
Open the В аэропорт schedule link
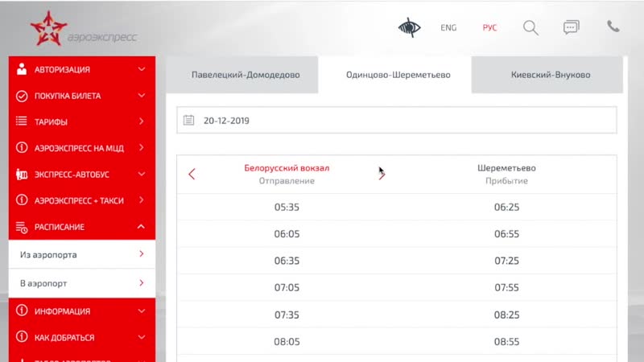click(80, 283)
